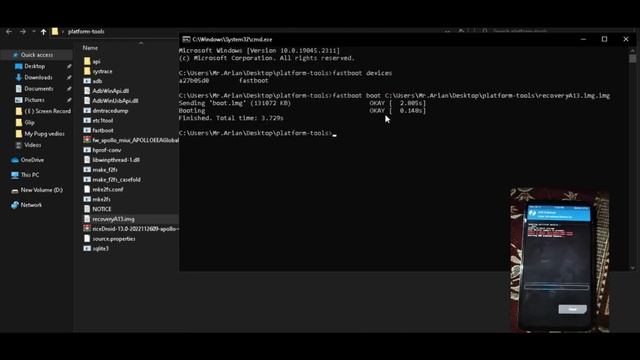The height and width of the screenshot is (360, 640).
Task: Select the adb file
Action: point(97,81)
